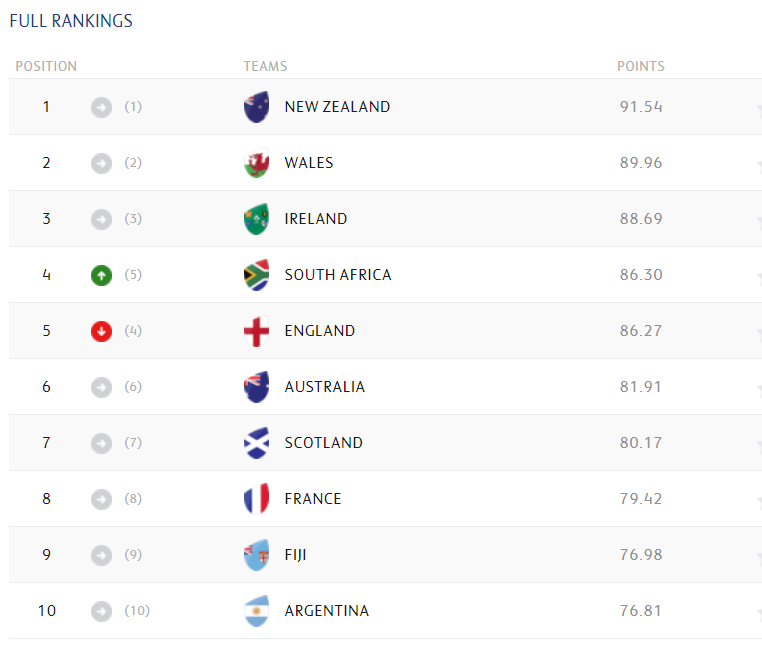The image size is (762, 654).
Task: Toggle the favourite star in Argentina row
Action: click(758, 615)
